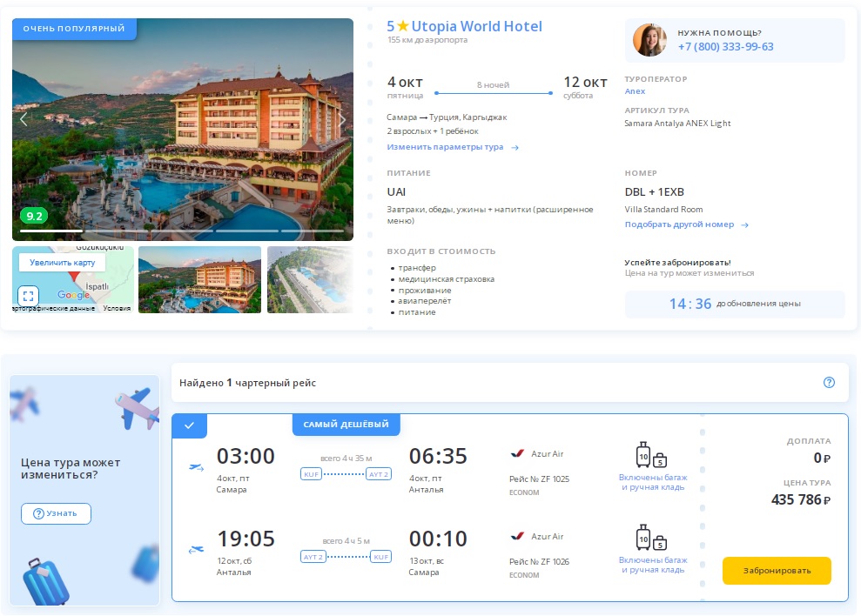Image resolution: width=861 pixels, height=616 pixels.
Task: Click the main hotel photo
Action: tap(183, 130)
